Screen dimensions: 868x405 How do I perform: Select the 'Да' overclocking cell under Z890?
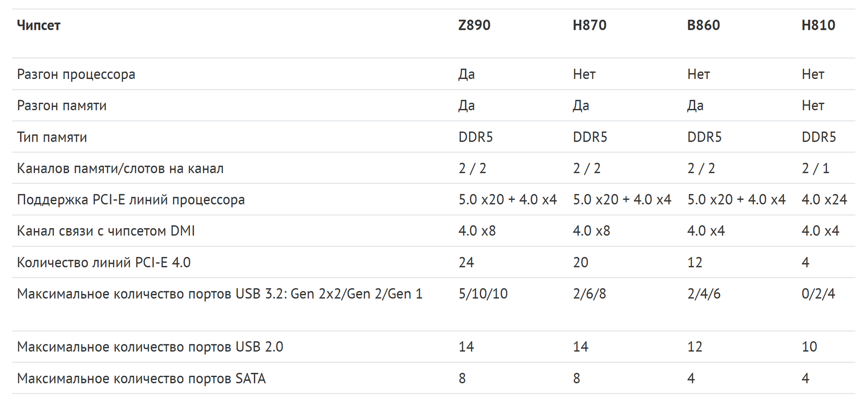(x=466, y=74)
